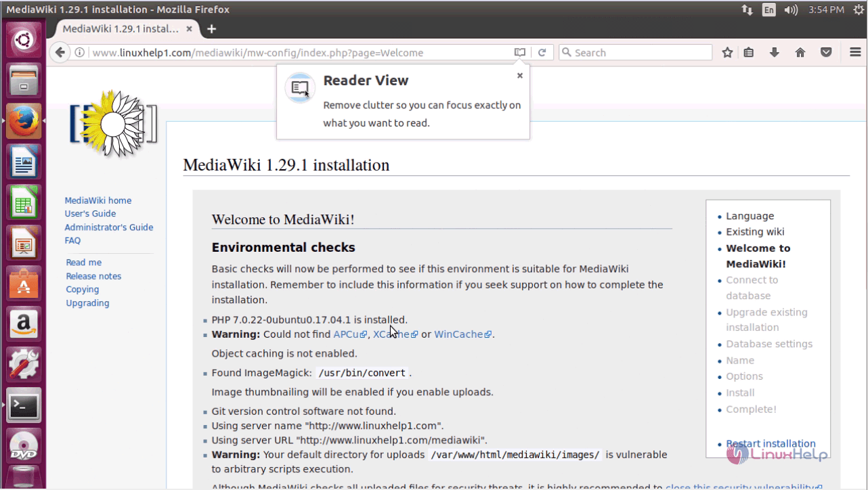Open system power cog menu
Viewport: 868px width, 490px height.
point(858,9)
